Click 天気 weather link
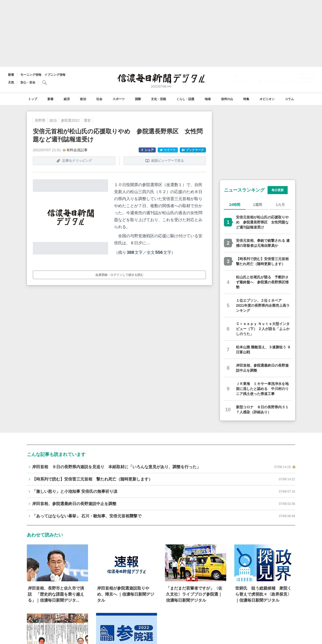The height and width of the screenshot is (644, 322). click(x=11, y=83)
